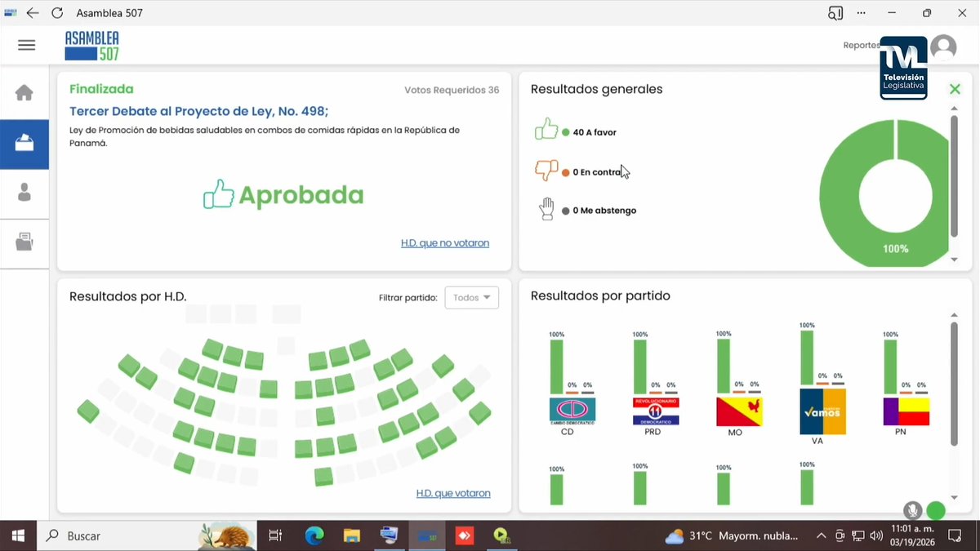
Task: Click the 'Resultados por partido' heading
Action: point(600,295)
